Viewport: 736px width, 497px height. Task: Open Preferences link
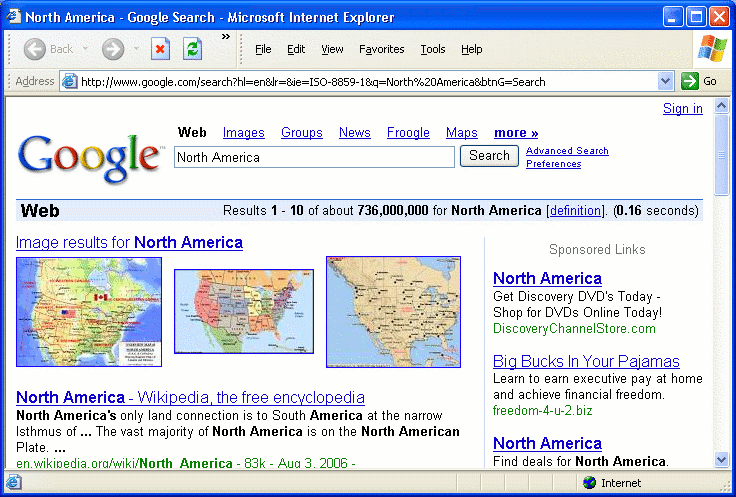[553, 164]
